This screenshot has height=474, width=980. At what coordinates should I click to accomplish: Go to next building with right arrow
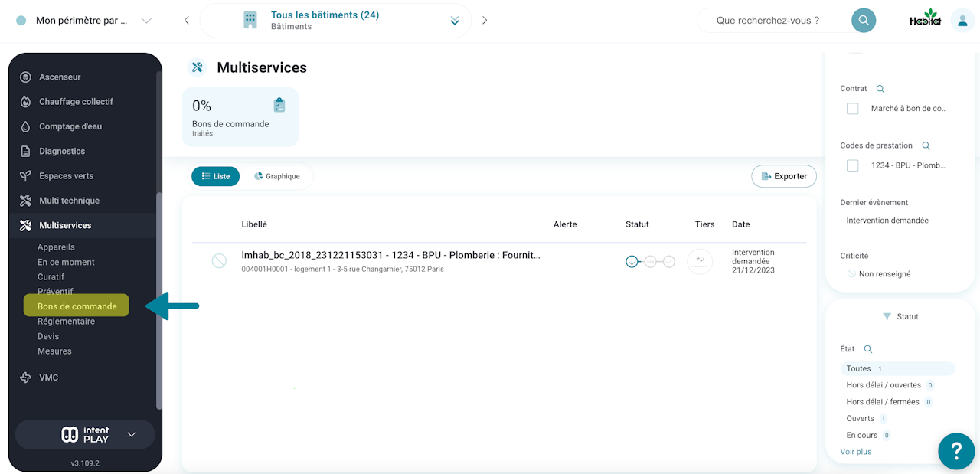(x=485, y=21)
